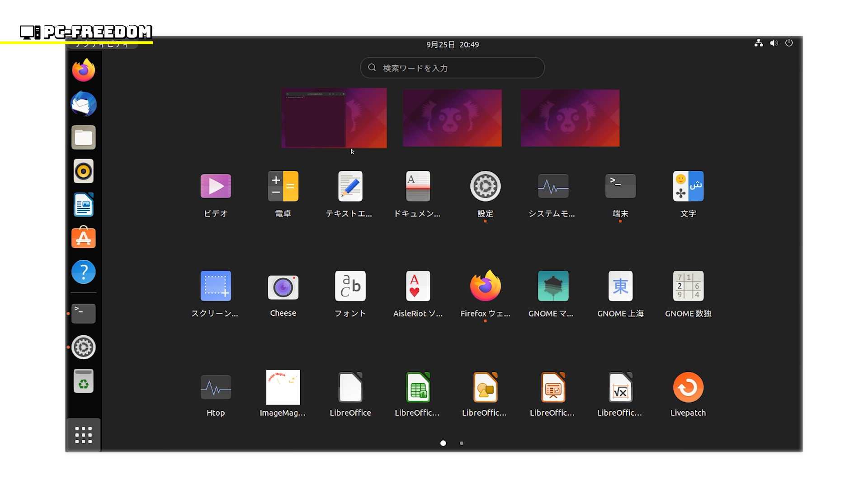
Task: Open the GNOME Sudoku game
Action: coord(688,286)
